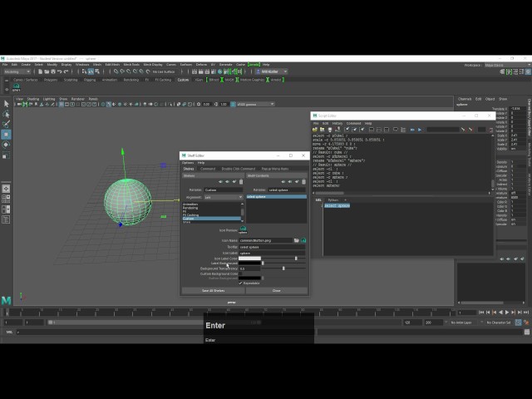Image resolution: width=532 pixels, height=399 pixels.
Task: Open the Alignment dropdown in Shelf Editor
Action: click(x=224, y=197)
